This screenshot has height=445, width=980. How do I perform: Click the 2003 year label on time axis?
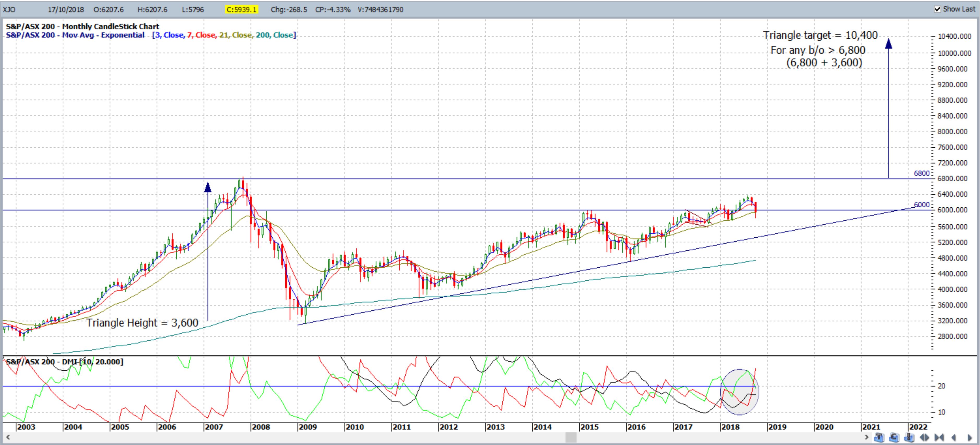pyautogui.click(x=26, y=427)
